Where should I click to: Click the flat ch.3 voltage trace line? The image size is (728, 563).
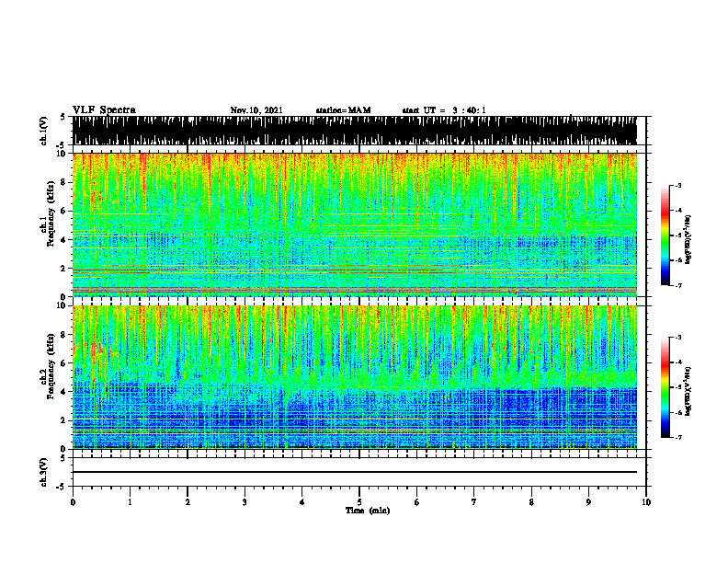coord(354,472)
